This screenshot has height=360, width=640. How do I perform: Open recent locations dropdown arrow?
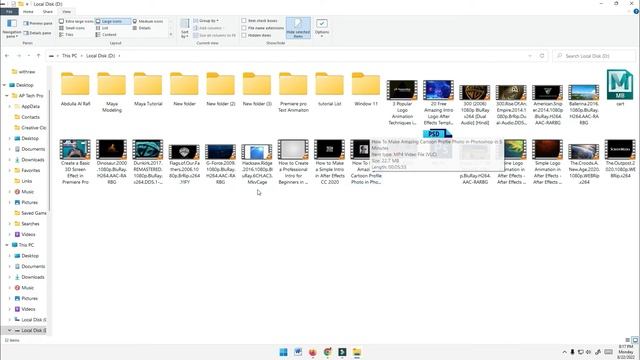coord(29,56)
